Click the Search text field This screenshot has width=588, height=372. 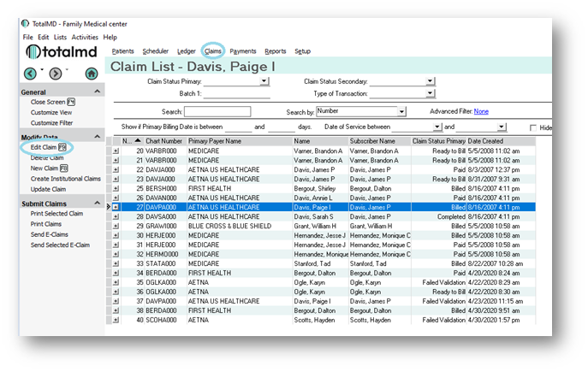pos(217,111)
